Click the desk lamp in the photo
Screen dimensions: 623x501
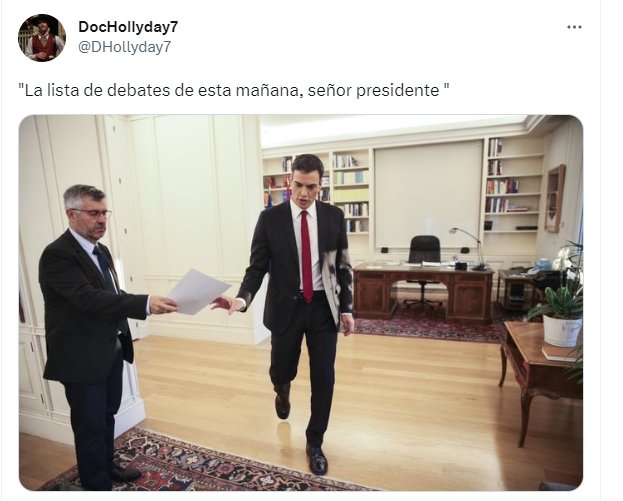[x=469, y=248]
